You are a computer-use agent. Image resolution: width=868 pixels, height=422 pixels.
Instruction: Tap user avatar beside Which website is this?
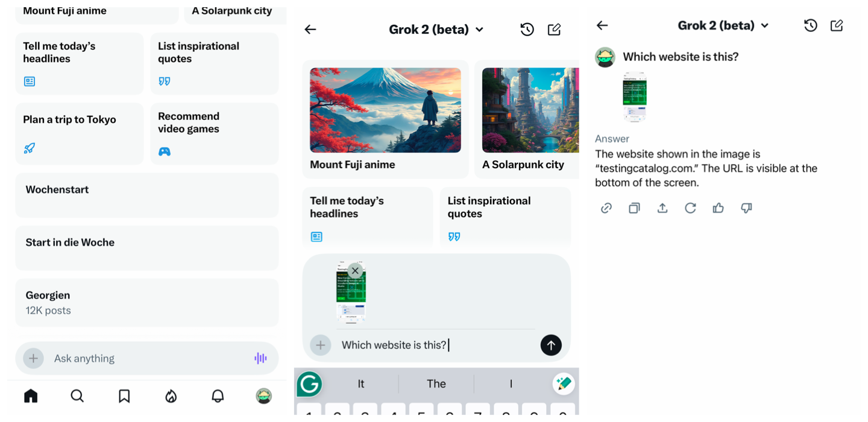pyautogui.click(x=605, y=57)
